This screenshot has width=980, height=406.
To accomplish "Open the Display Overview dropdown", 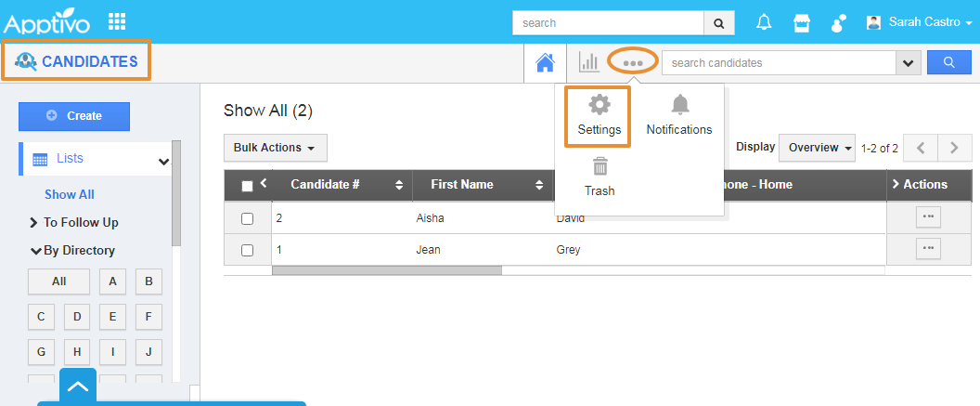I will click(817, 148).
